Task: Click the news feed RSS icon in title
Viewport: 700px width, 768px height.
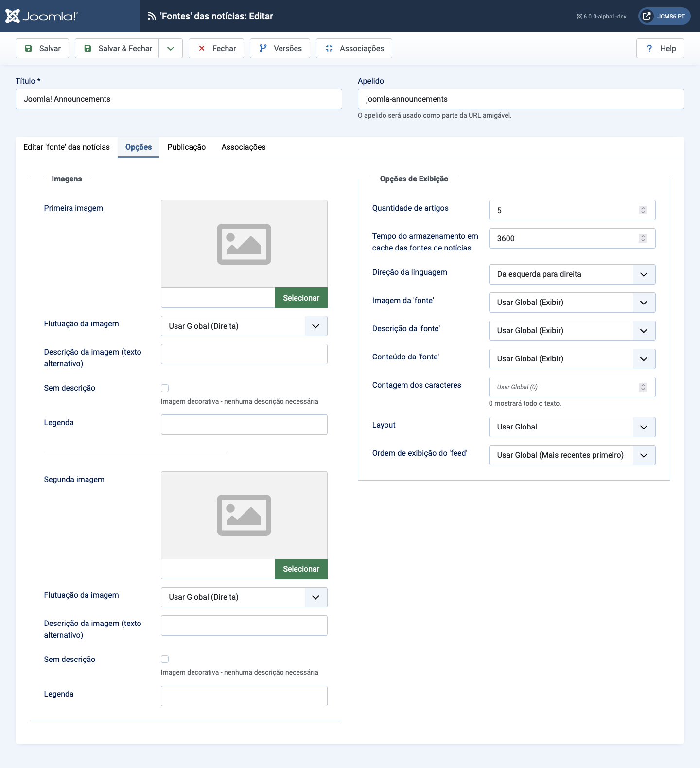Action: tap(152, 16)
